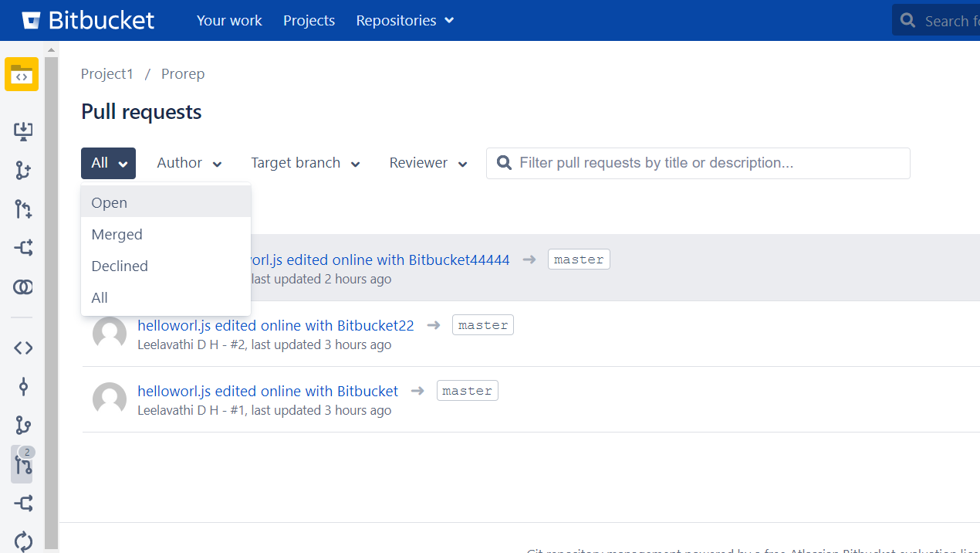The width and height of the screenshot is (980, 553).
Task: Open the yellow Prorep repository avatar icon
Action: coord(22,74)
